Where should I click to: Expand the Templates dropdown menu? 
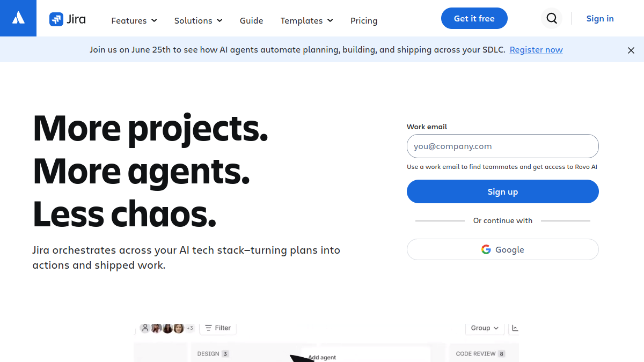point(306,20)
